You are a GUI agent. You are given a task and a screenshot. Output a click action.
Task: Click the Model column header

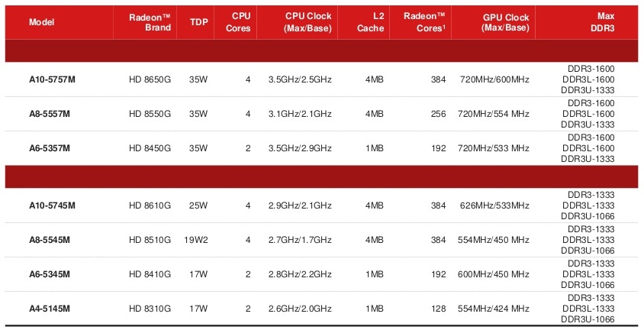click(41, 22)
